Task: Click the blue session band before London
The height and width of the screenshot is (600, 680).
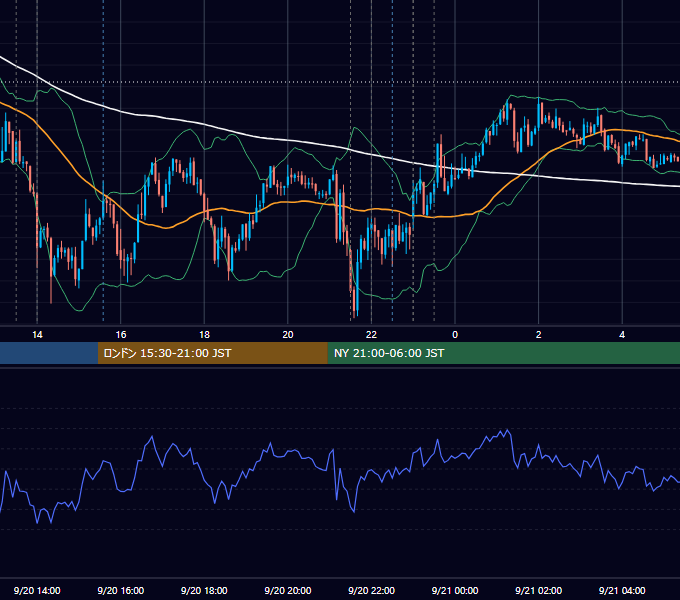Action: click(x=49, y=353)
